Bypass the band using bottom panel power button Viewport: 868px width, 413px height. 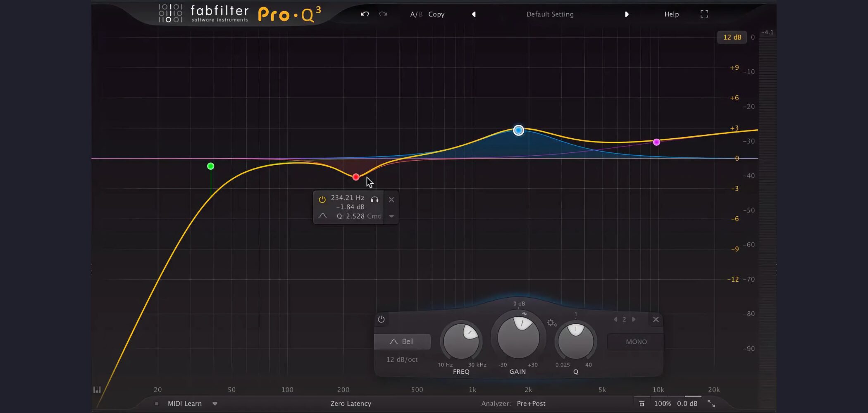(x=381, y=319)
